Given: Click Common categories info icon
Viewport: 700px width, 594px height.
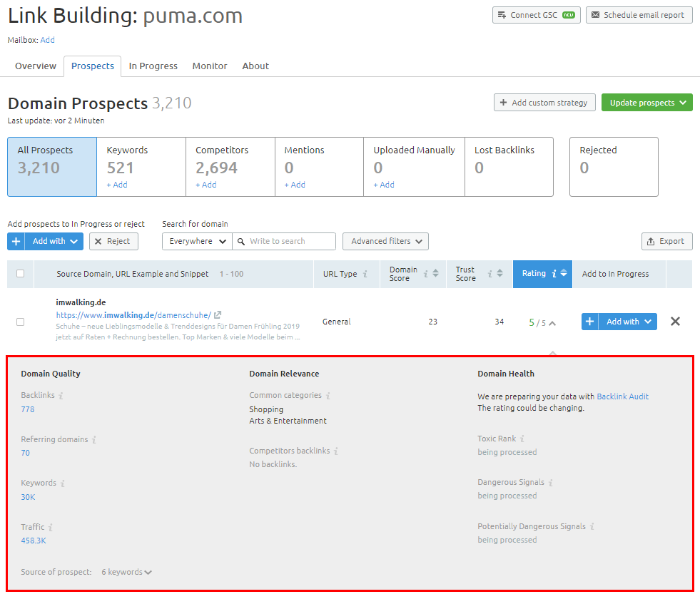Looking at the screenshot, I should 328,395.
